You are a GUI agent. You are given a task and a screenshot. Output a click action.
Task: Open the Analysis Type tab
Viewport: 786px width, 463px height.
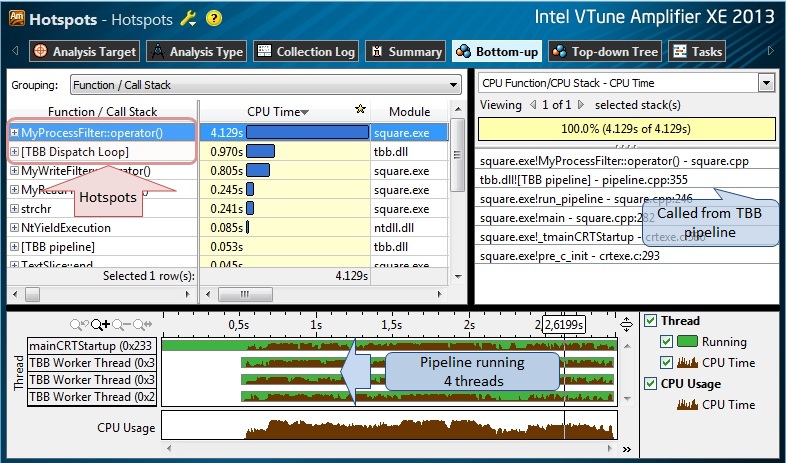pos(196,51)
